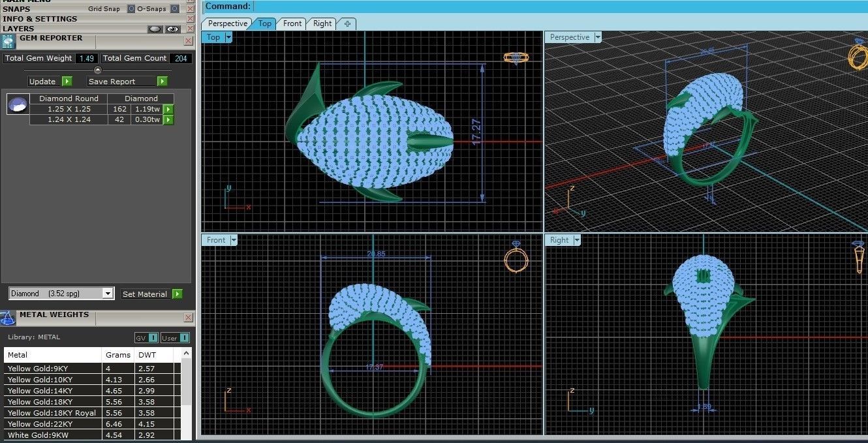Select the Yellow Gold:22KY row
Viewport: 868px width, 443px height.
click(x=93, y=424)
